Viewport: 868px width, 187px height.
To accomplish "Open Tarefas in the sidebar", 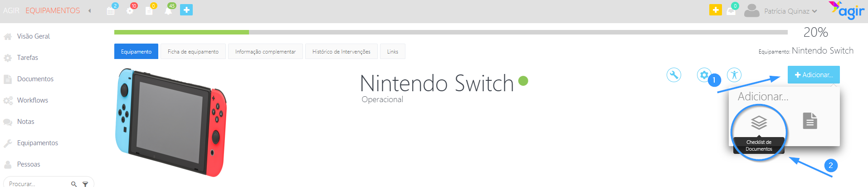I will coord(28,58).
